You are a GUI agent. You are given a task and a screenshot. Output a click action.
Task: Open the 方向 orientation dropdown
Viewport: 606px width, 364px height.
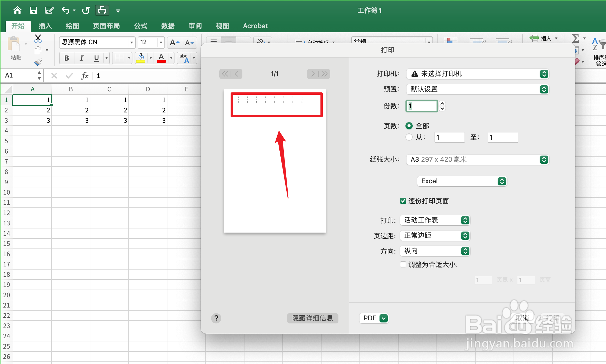coord(465,251)
